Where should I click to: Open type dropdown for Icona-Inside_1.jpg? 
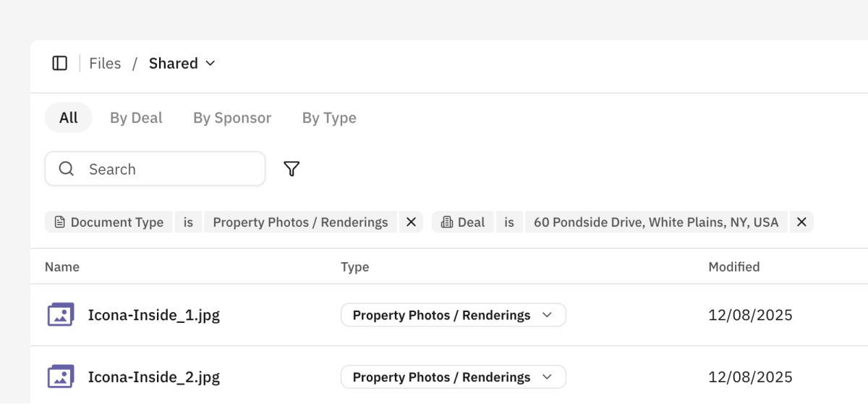point(547,315)
